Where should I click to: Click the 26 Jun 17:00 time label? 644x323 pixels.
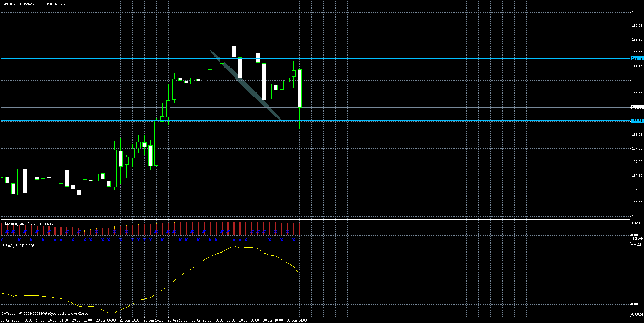(34, 320)
